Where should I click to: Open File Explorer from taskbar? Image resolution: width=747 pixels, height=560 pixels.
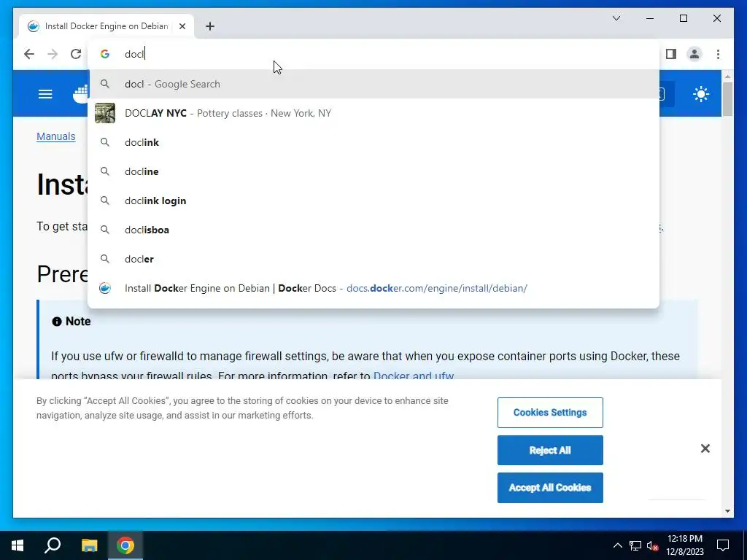(89, 545)
